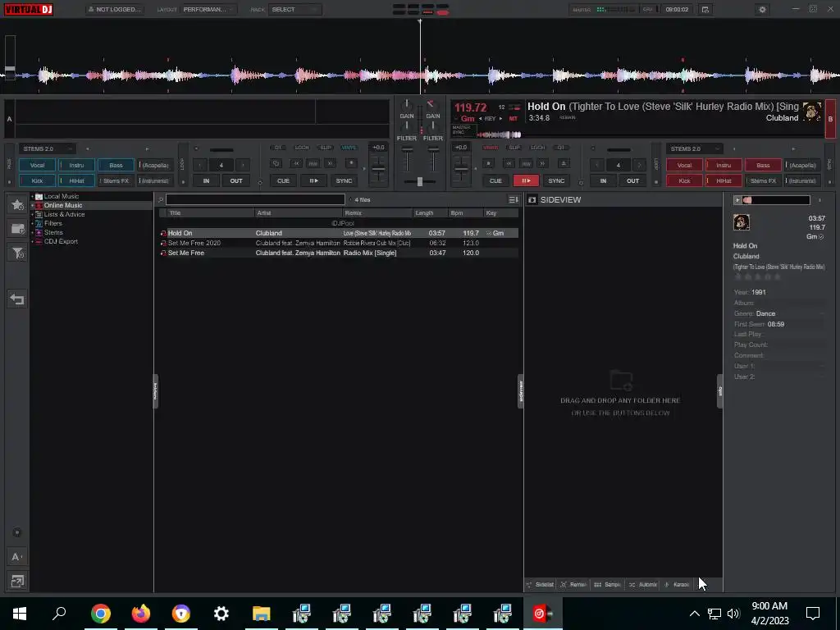Click the pop-out window icon at sidebar bottom
Screen dimensions: 840x630
[17, 582]
